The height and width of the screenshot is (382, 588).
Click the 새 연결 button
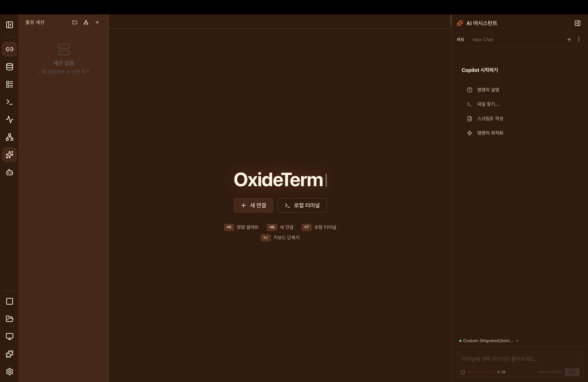point(253,205)
